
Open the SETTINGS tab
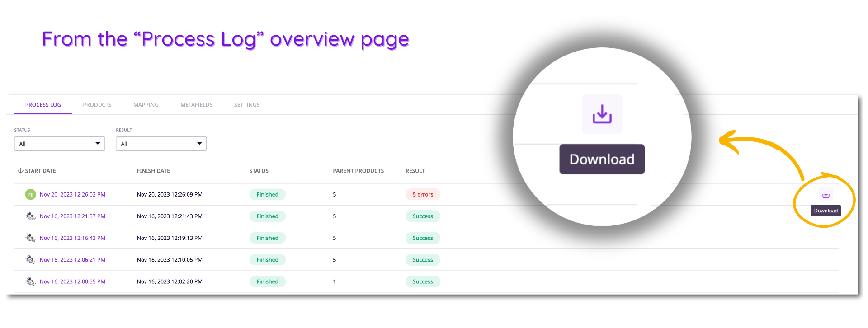pos(247,105)
